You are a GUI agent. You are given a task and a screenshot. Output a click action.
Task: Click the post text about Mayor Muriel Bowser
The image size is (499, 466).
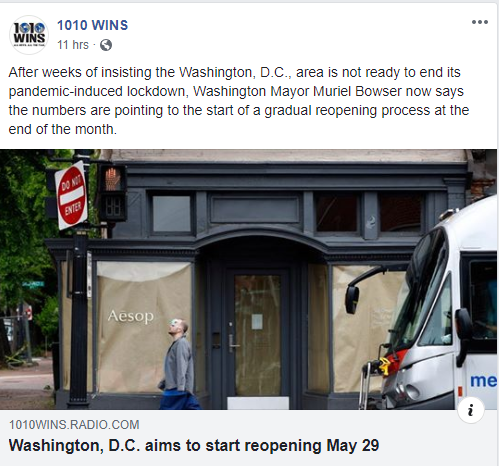click(x=239, y=101)
